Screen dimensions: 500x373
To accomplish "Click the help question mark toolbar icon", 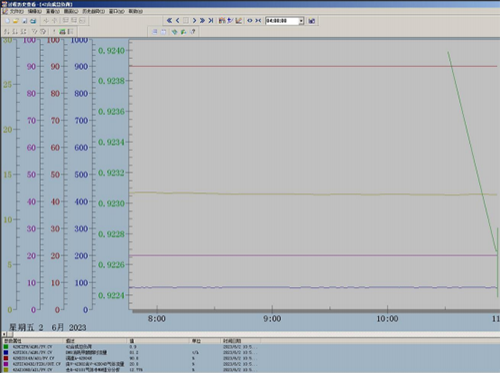I will point(192,32).
